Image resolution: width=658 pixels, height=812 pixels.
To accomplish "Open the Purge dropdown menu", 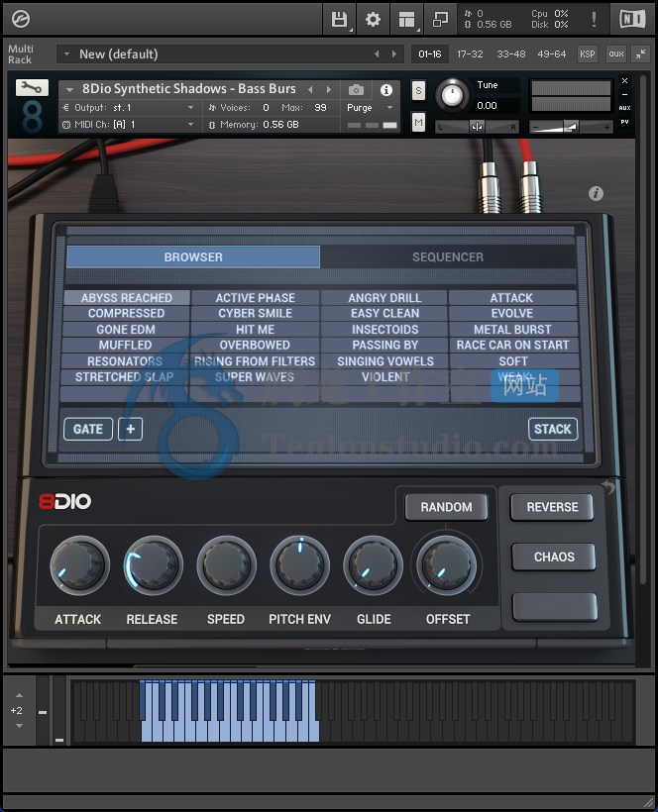I will [370, 108].
